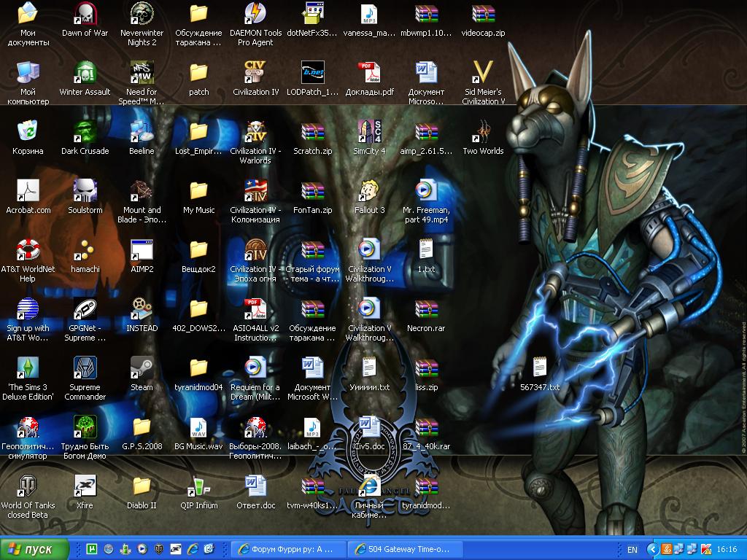This screenshot has height=560, width=747.
Task: Select the Xfire desktop shortcut
Action: pyautogui.click(x=85, y=486)
